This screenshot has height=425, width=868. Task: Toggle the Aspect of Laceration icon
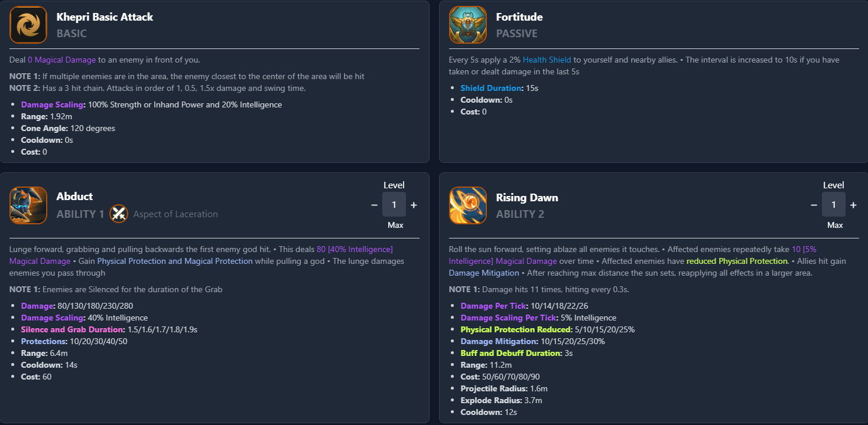click(x=119, y=214)
